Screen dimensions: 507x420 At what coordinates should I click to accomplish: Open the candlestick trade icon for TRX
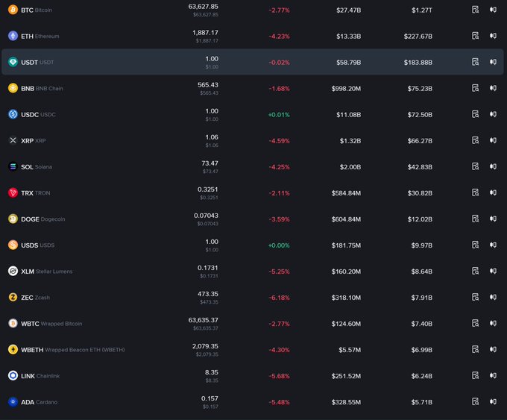[493, 192]
